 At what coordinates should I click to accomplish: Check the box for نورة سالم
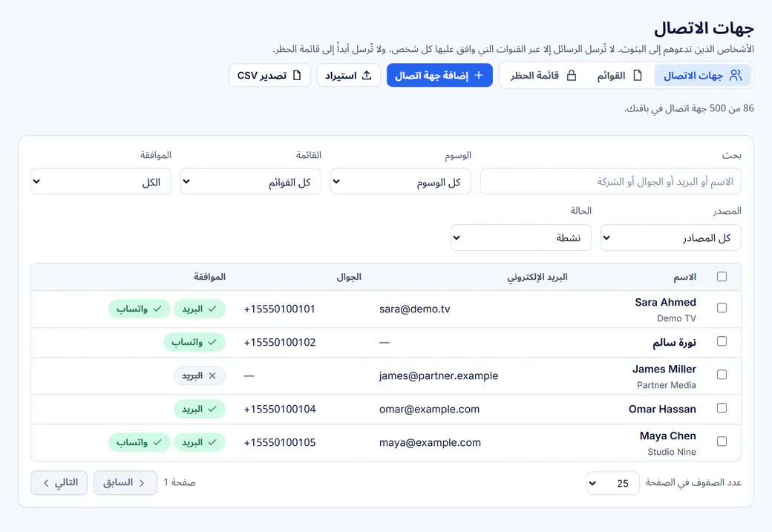[x=722, y=341]
